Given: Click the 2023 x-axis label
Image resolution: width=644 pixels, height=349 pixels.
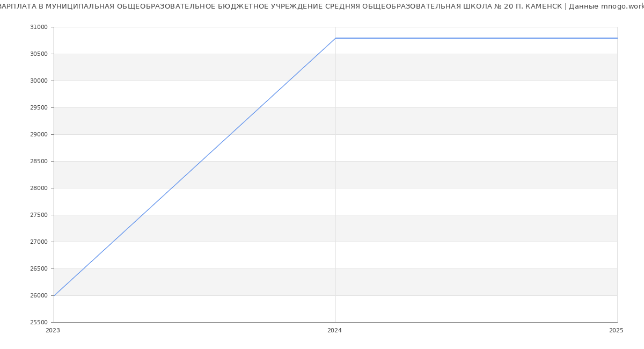Looking at the screenshot, I should (53, 330).
